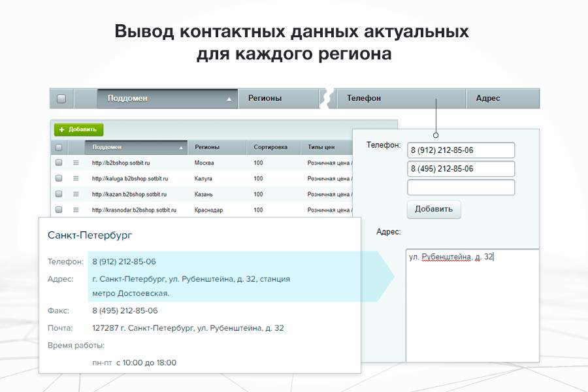Sort table by the Типы цен column
The width and height of the screenshot is (588, 392).
[x=318, y=148]
